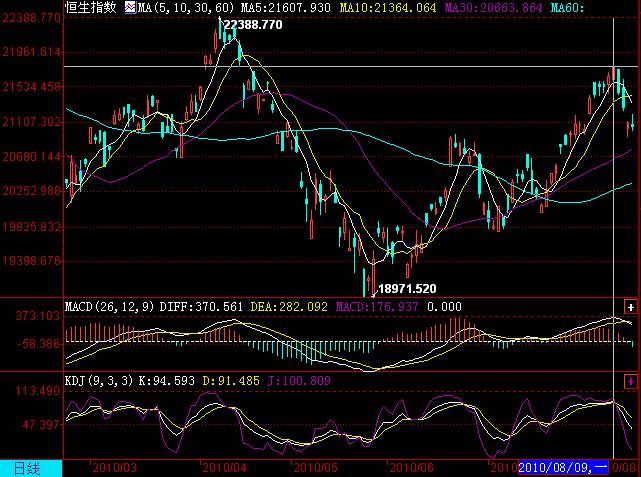Image resolution: width=641 pixels, height=477 pixels.
Task: Click the 2010/03 date axis label
Action: [114, 468]
